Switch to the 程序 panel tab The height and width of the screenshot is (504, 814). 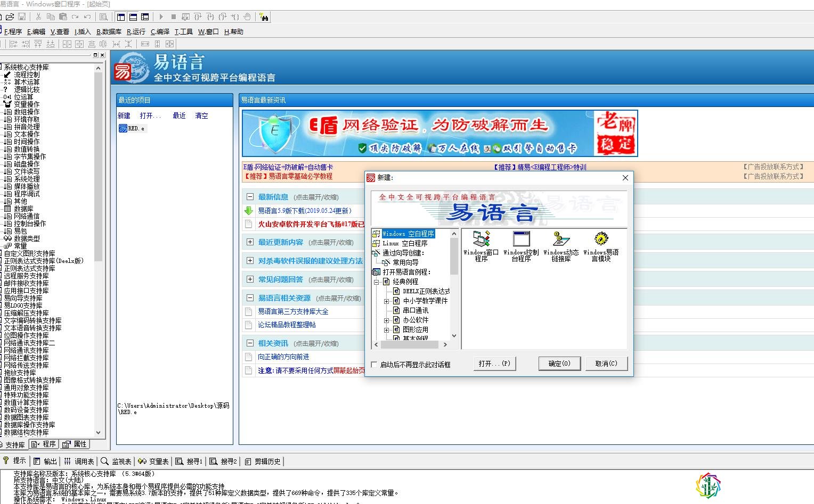[x=44, y=444]
